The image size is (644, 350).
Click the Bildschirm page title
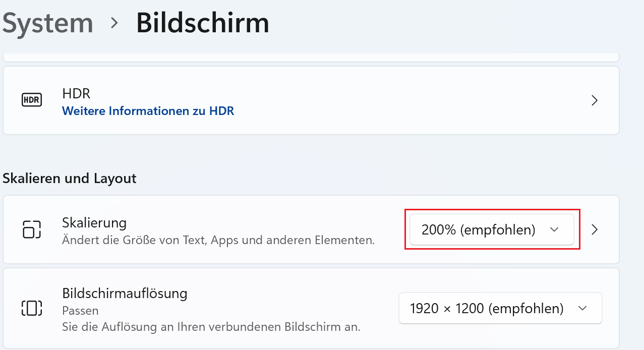click(202, 24)
